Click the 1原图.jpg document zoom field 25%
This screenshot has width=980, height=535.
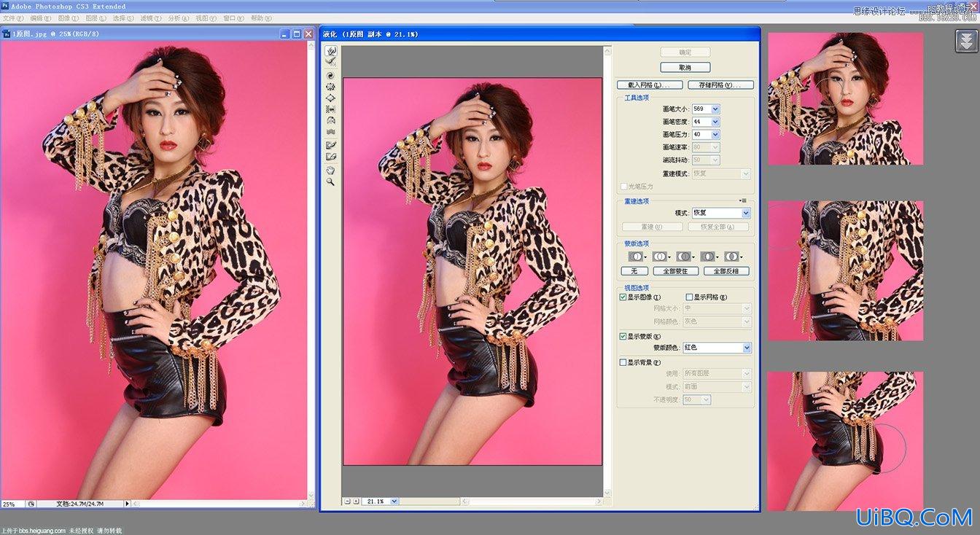(x=12, y=504)
